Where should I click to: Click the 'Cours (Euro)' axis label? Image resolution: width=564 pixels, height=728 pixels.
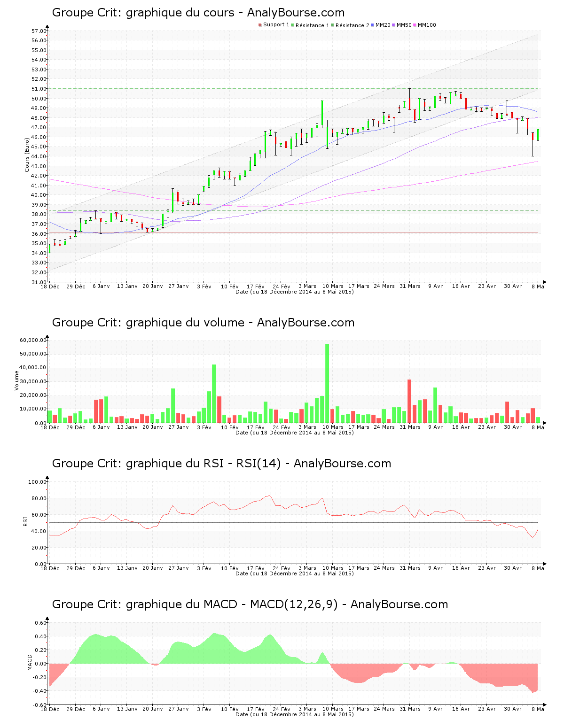pyautogui.click(x=27, y=155)
